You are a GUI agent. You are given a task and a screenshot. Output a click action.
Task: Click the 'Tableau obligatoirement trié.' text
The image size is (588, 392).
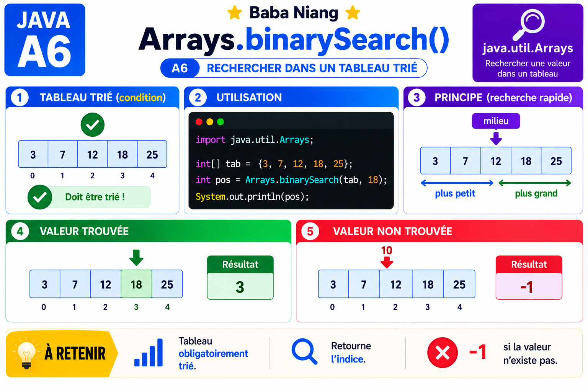click(x=213, y=353)
